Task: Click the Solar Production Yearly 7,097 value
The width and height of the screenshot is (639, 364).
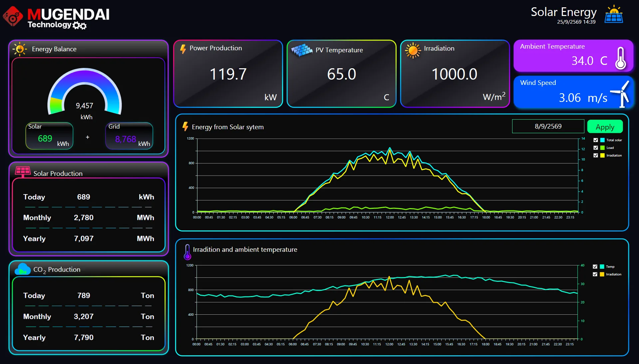Action: click(x=84, y=239)
